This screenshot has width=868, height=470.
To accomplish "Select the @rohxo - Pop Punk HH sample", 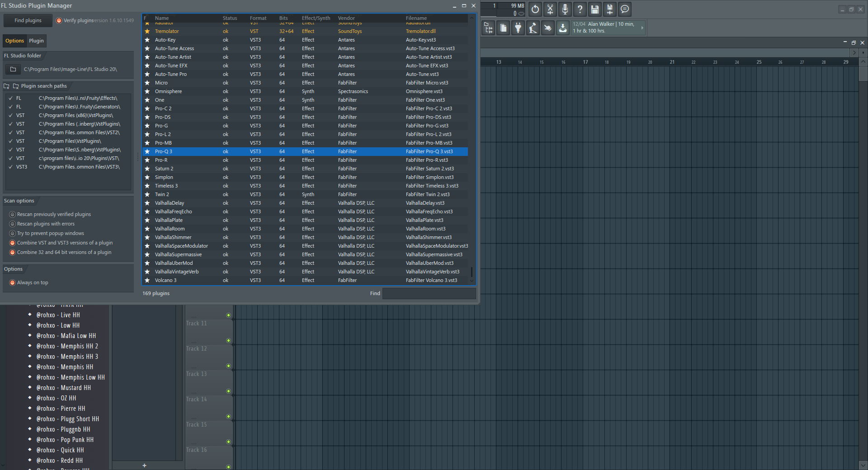I will point(65,440).
